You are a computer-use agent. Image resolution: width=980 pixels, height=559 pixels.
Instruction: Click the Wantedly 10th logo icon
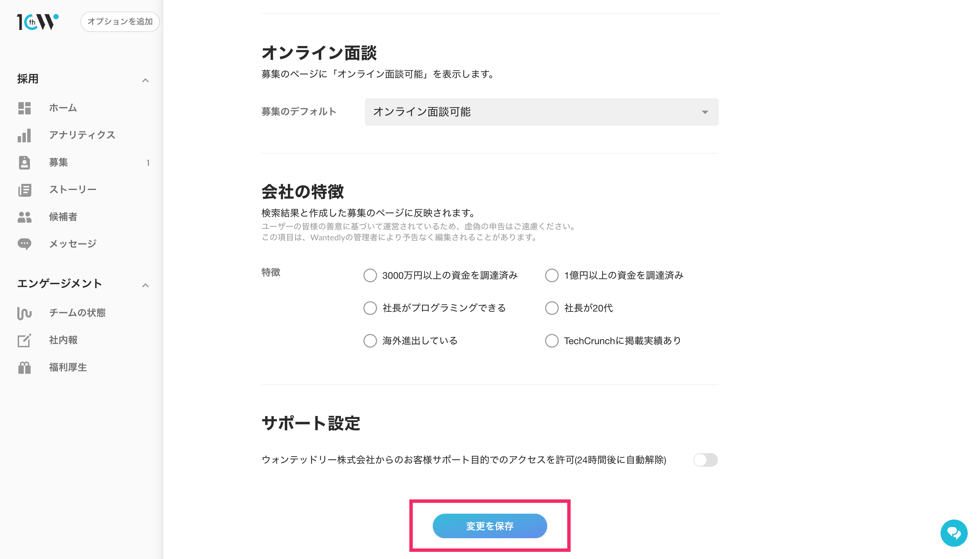click(37, 22)
